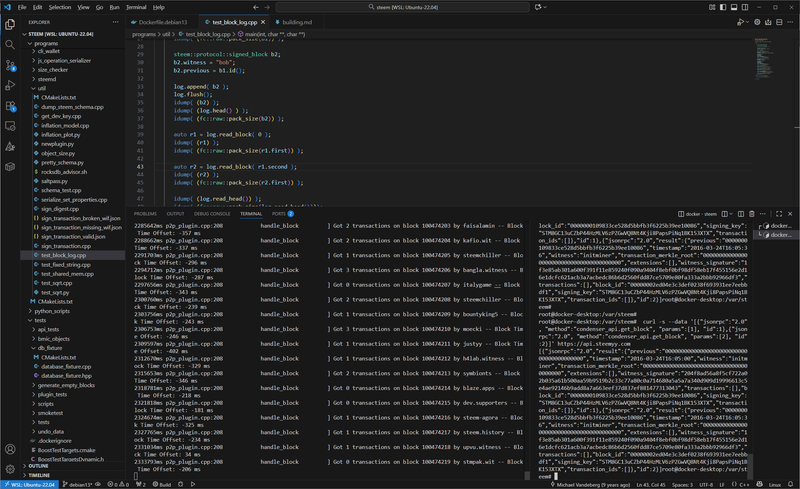The height and width of the screenshot is (489, 800).
Task: Open the Extensions view in activity bar
Action: tap(11, 106)
